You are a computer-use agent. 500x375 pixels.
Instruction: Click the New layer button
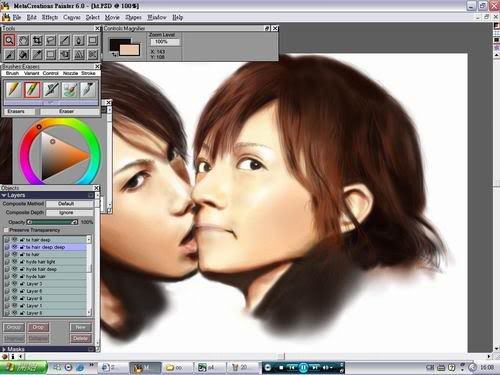81,327
